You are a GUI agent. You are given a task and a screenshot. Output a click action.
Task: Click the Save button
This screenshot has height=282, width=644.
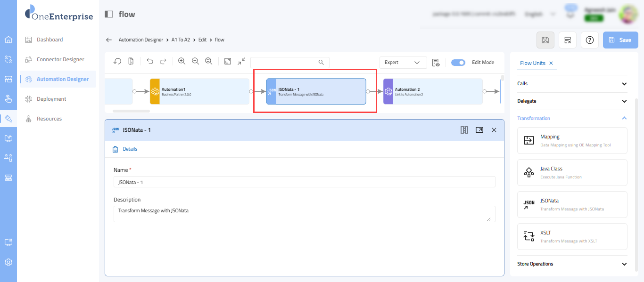[620, 40]
